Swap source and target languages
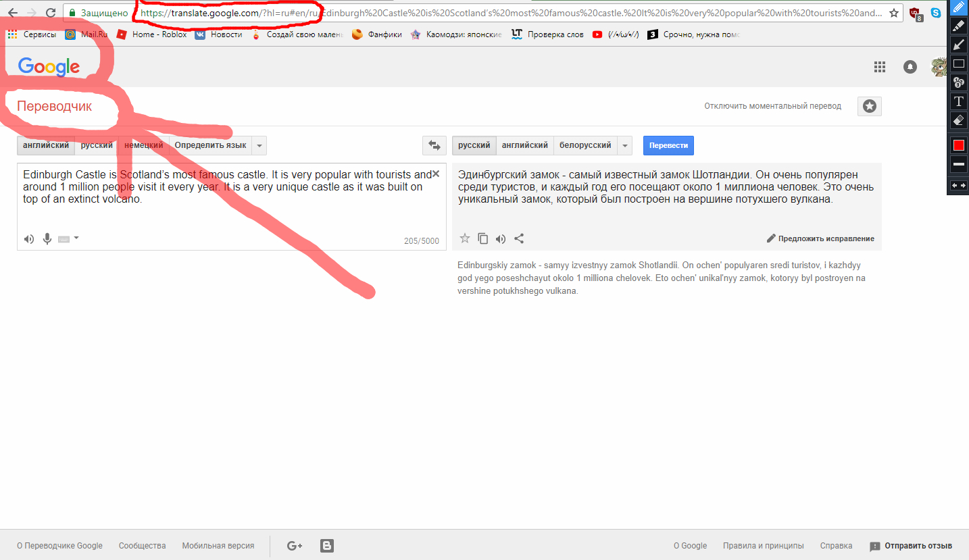This screenshot has width=969, height=560. (x=434, y=145)
